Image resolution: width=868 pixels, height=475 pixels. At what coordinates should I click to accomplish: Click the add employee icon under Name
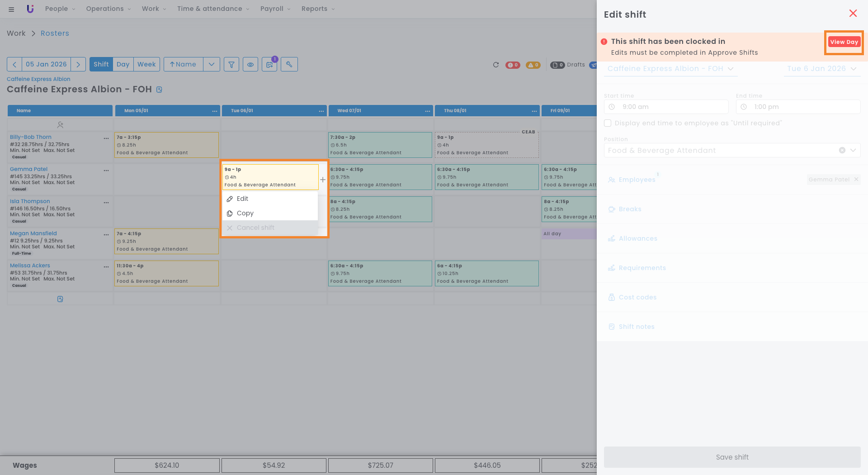tap(60, 125)
